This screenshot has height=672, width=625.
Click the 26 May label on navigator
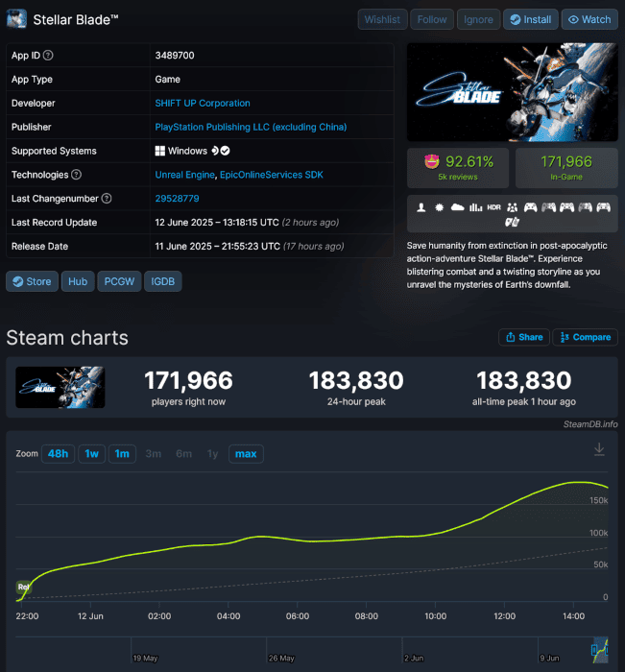[281, 659]
